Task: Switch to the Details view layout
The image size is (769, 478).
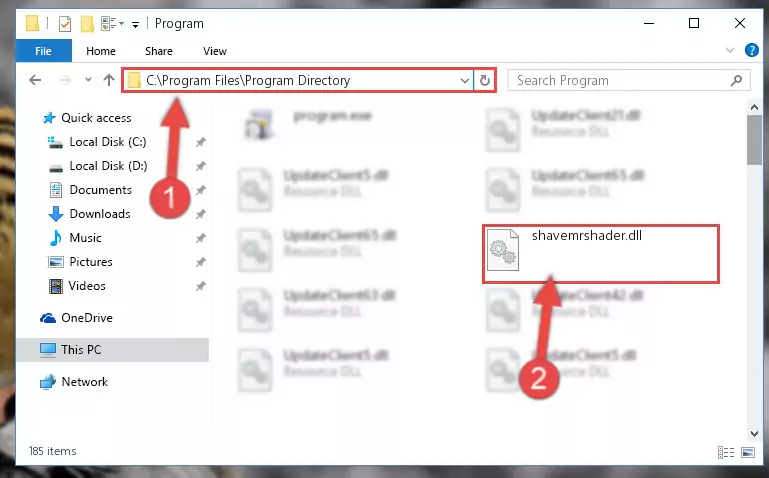Action: coord(726,452)
